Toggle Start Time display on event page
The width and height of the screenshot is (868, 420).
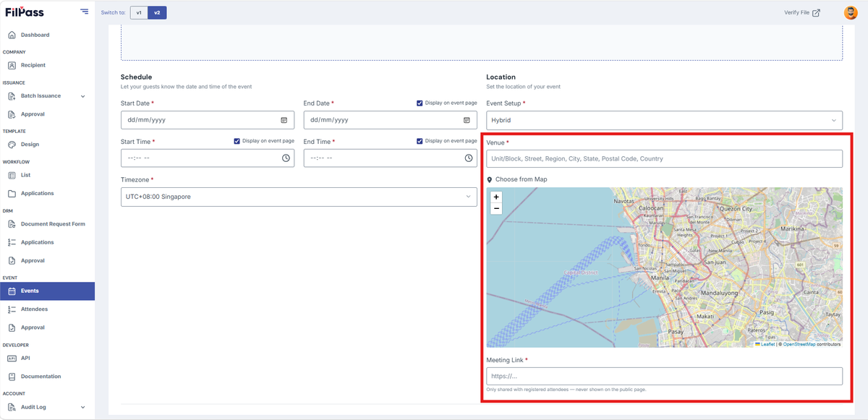(237, 141)
